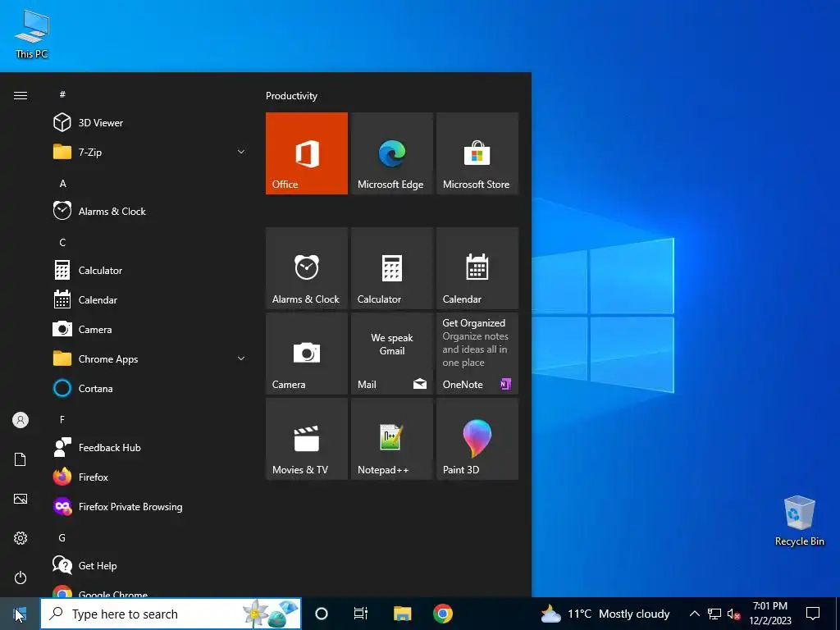Open the user account icon
The image size is (840, 630).
point(21,420)
